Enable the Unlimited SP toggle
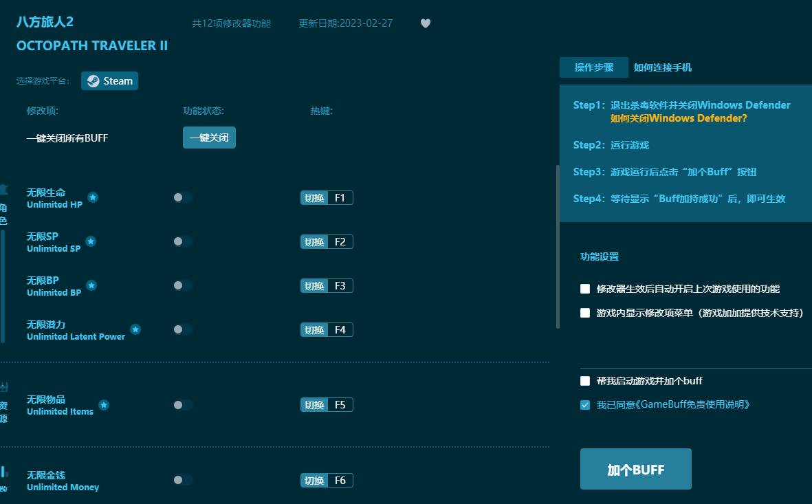This screenshot has height=504, width=812. (183, 241)
